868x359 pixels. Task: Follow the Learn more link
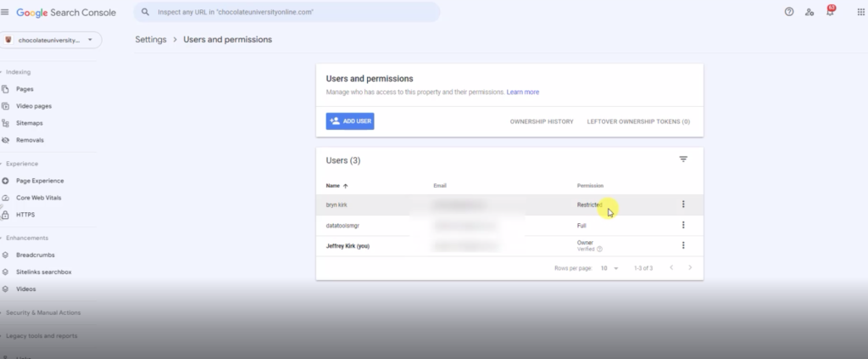point(522,92)
